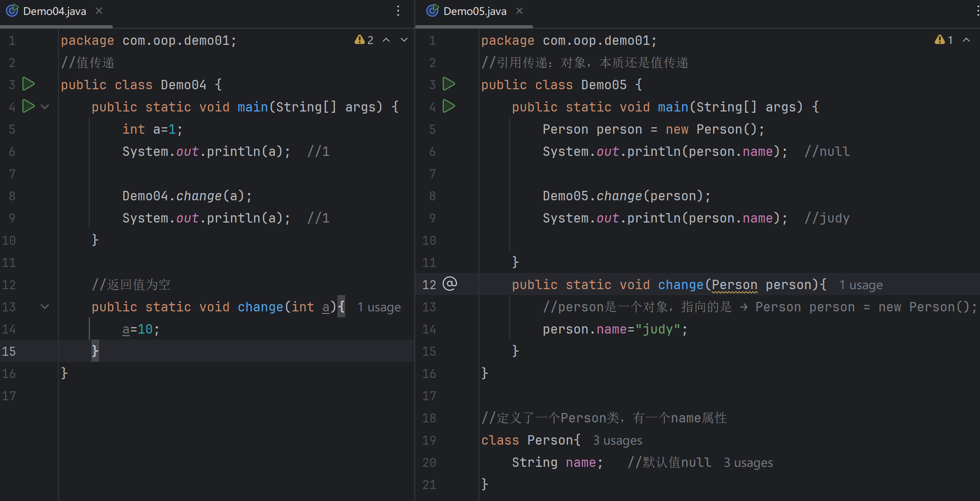Go to next highlighted problem in Demo04
This screenshot has width=980, height=501.
click(404, 40)
